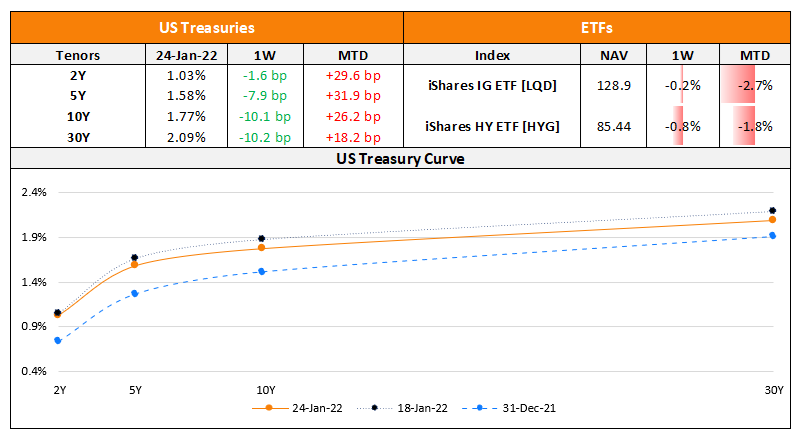Click the blue 31-Dec-21 legend marker

click(482, 408)
